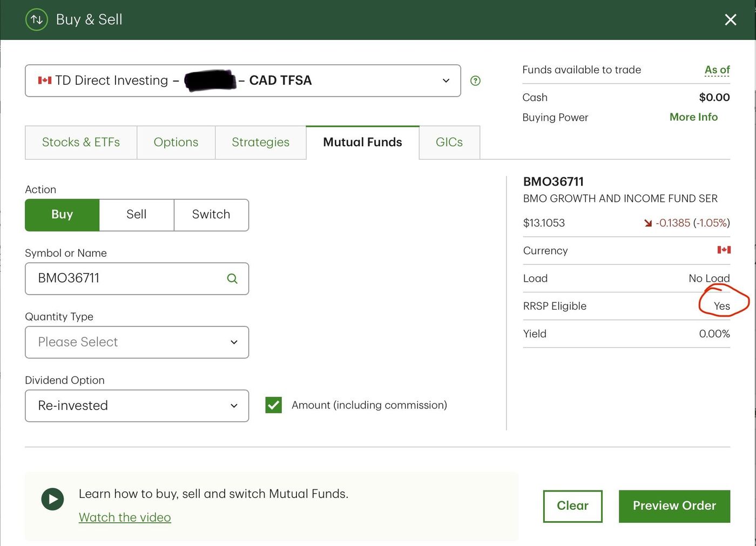Open the Dividend Option dropdown
The height and width of the screenshot is (546, 756).
tap(137, 406)
